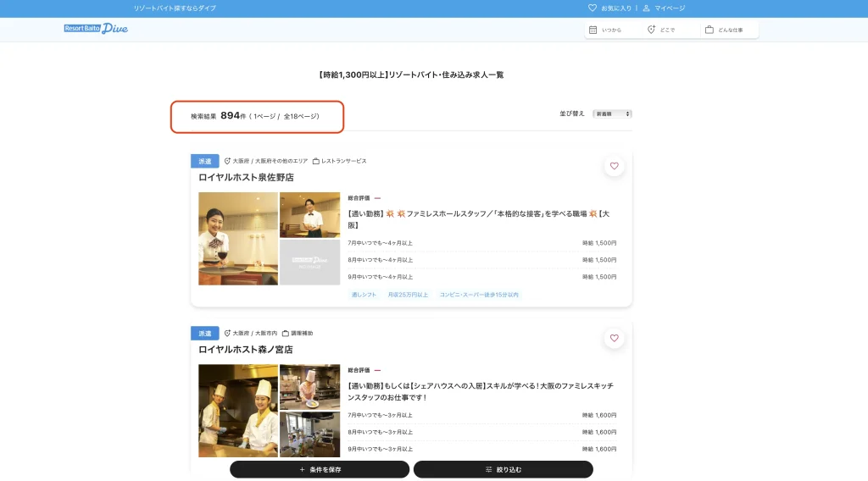Image resolution: width=868 pixels, height=481 pixels.
Task: Click 時給 1,600円 on 7月 row
Action: pos(599,415)
